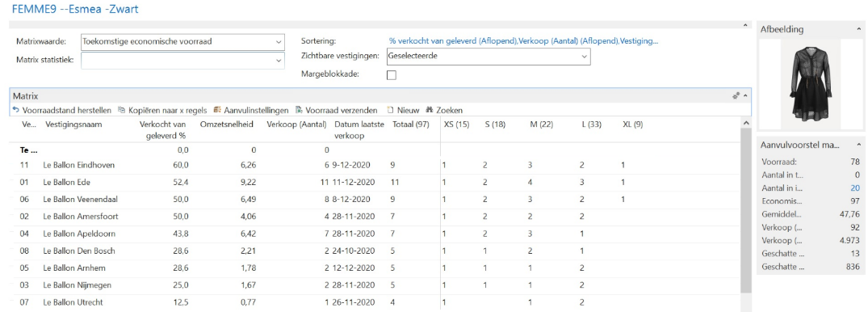
Task: Sort by Datum laatste verkoop header
Action: tap(359, 130)
